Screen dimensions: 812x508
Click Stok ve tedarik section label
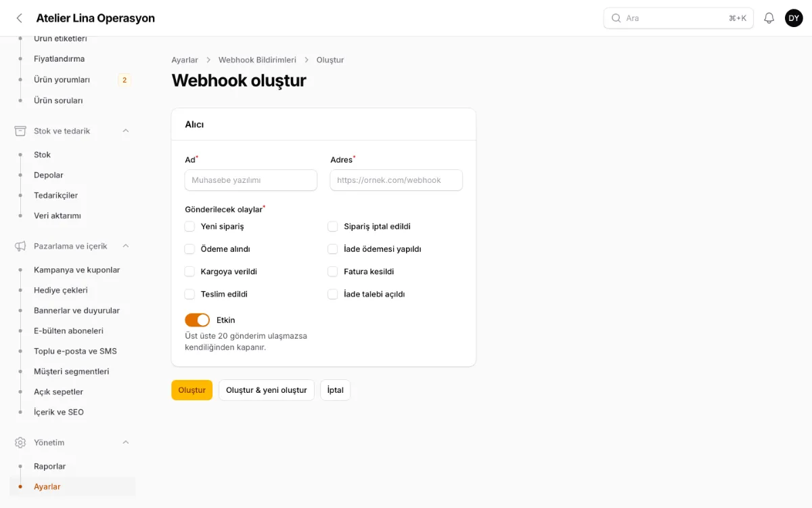tap(62, 131)
